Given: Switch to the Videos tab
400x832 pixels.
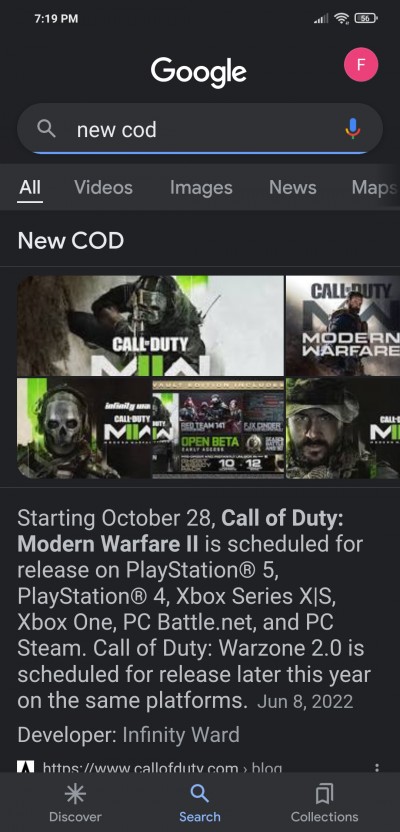Looking at the screenshot, I should click(103, 187).
